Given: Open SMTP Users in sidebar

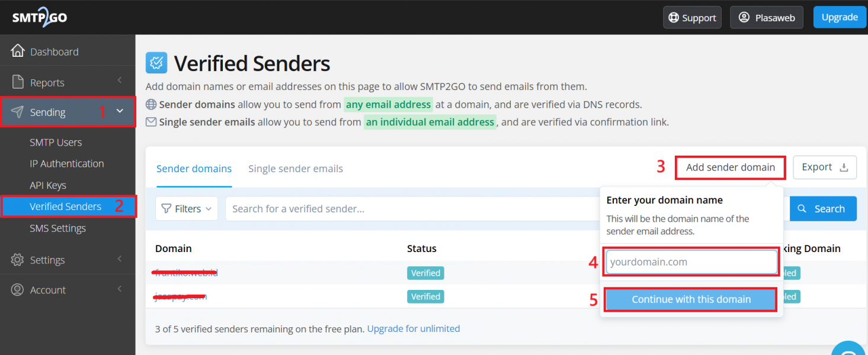Looking at the screenshot, I should click(56, 142).
